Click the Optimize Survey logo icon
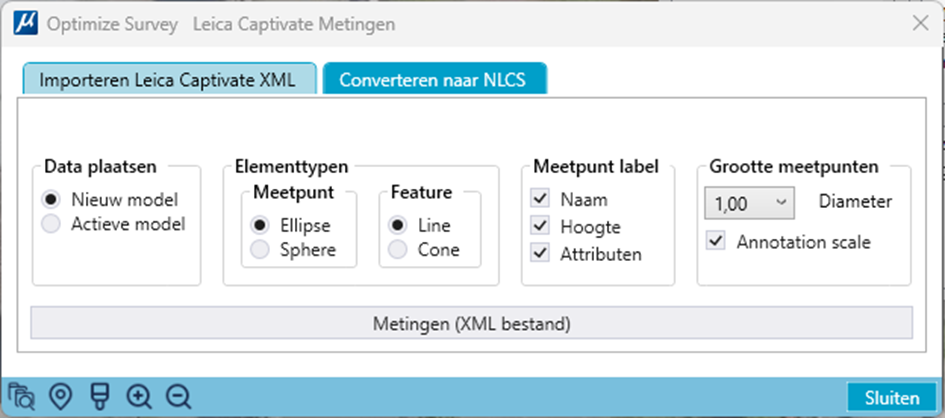 (25, 24)
